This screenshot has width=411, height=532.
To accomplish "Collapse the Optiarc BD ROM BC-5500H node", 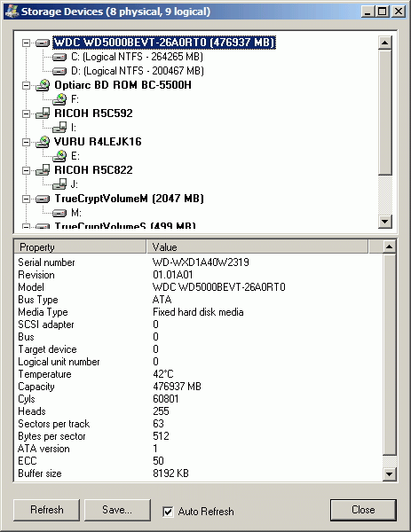I will click(x=26, y=85).
